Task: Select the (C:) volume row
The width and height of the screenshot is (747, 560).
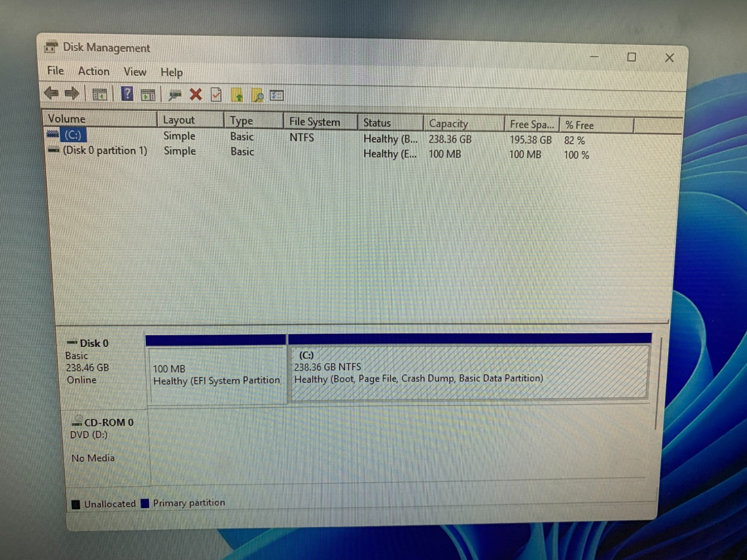Action: point(317,138)
